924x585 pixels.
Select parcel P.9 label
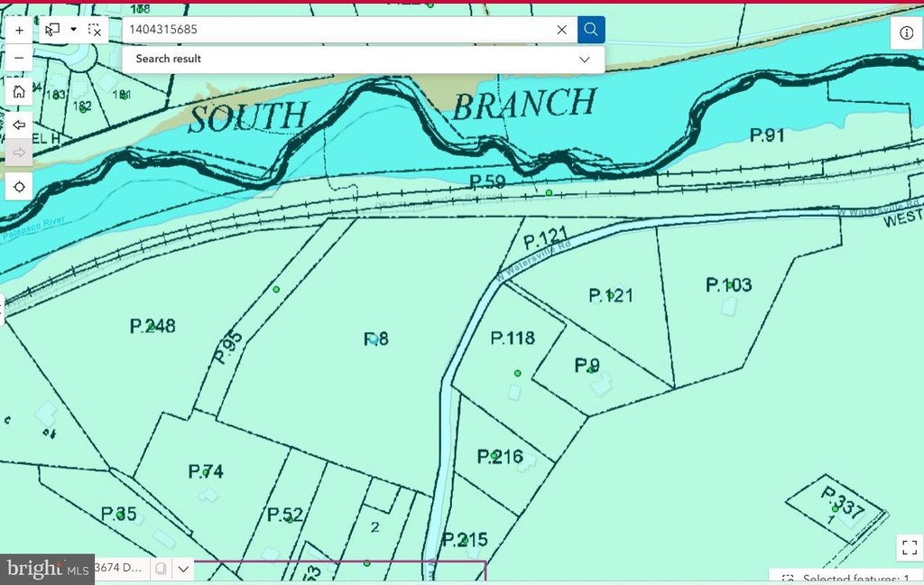coord(587,366)
